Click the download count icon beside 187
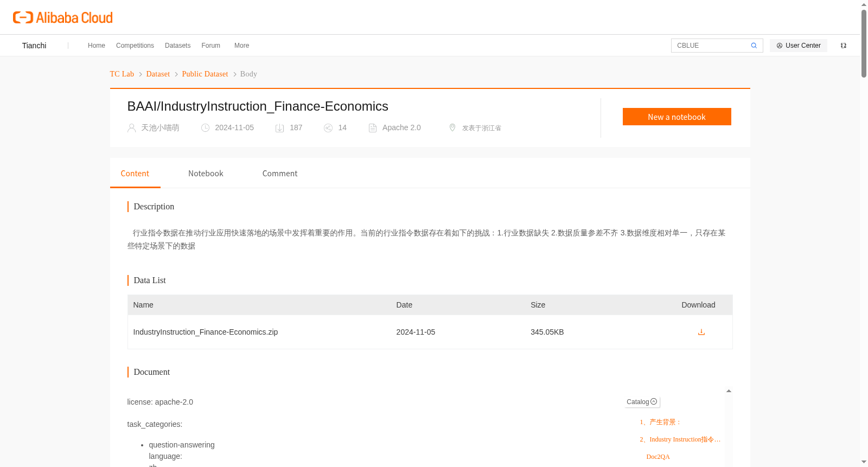Viewport: 868px width, 467px height. pyautogui.click(x=280, y=128)
